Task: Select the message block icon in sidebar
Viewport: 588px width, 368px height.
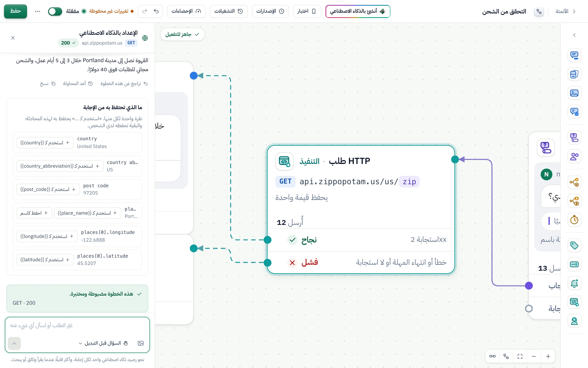Action: coord(574,55)
